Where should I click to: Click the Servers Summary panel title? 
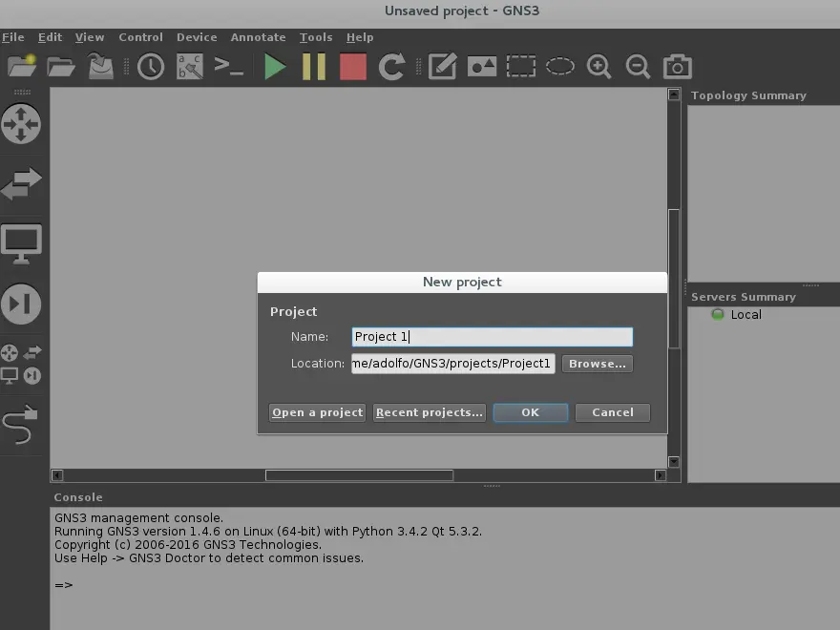743,297
